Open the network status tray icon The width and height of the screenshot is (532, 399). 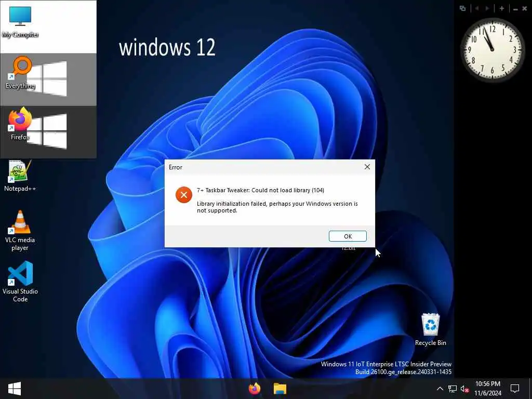tap(453, 389)
